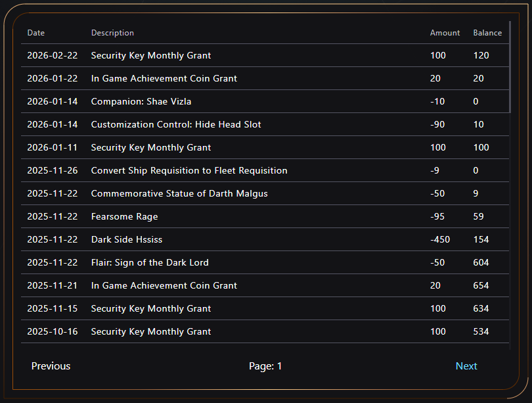Screen dimensions: 532x403
Task: Select Convert Ship Requisition to Fleet Requisition
Action: coord(189,170)
